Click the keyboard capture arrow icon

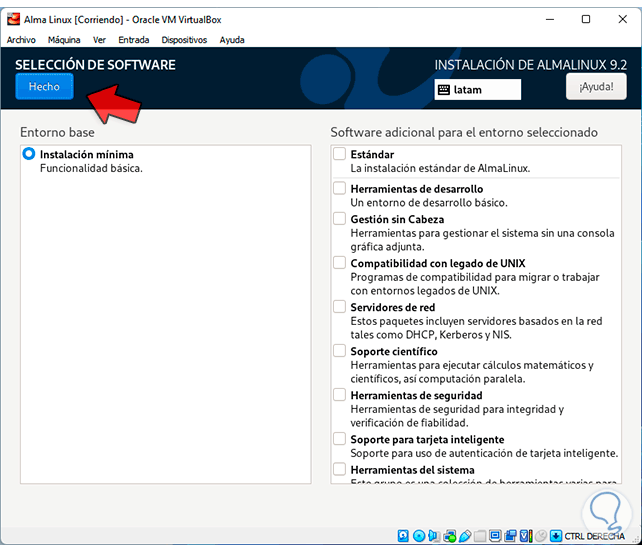(x=556, y=536)
